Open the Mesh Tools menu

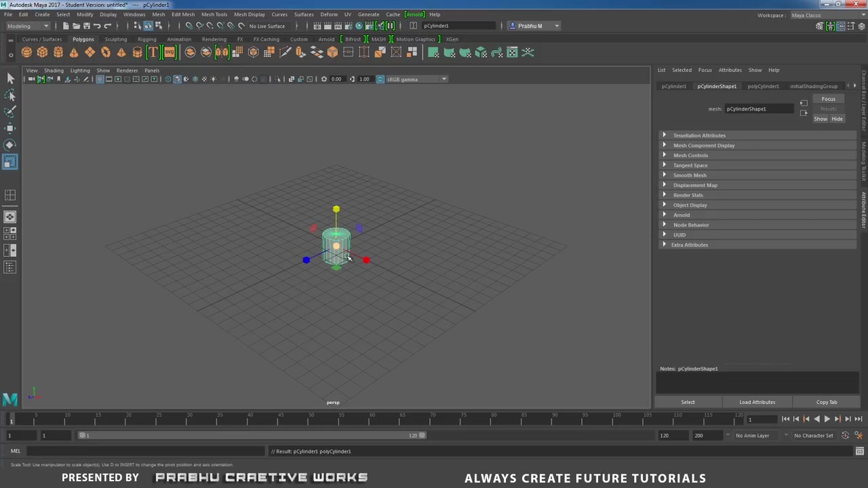pyautogui.click(x=214, y=14)
